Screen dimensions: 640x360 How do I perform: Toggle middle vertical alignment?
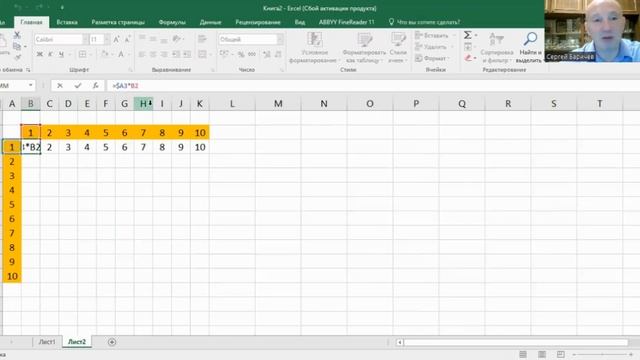153,39
